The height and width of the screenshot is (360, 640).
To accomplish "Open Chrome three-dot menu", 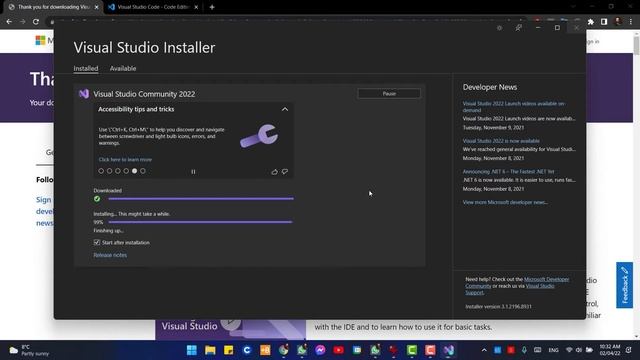I will tap(631, 22).
